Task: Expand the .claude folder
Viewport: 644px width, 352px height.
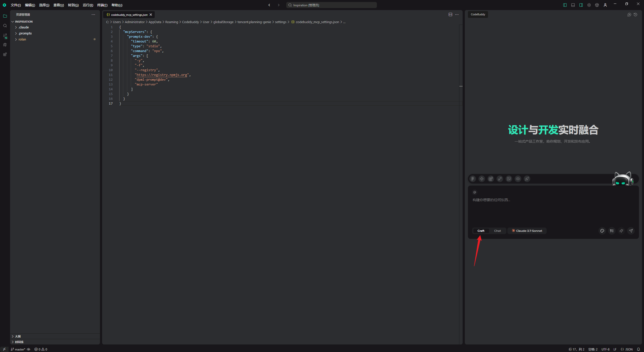Action: (24, 27)
